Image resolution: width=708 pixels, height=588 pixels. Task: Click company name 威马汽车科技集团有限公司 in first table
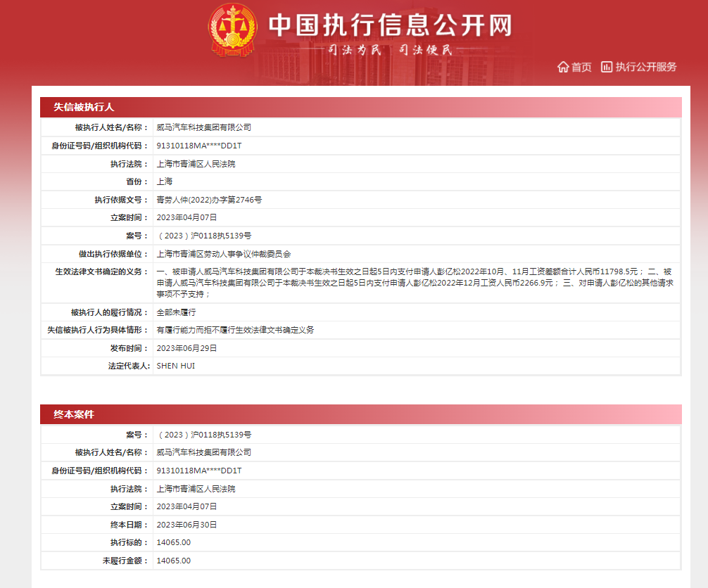click(203, 128)
